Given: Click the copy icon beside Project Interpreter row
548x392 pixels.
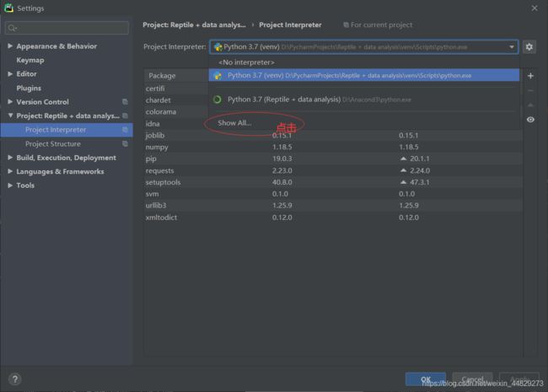Looking at the screenshot, I should tap(125, 130).
